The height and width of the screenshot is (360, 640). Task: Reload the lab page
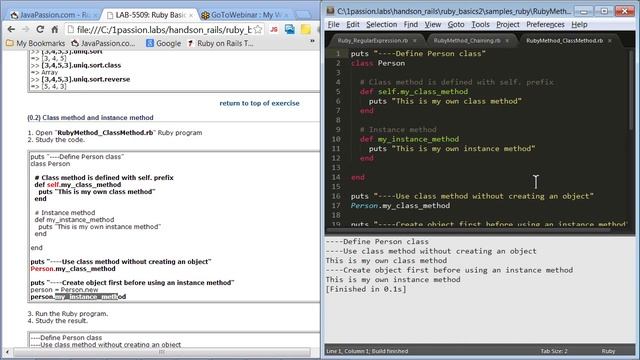pos(40,29)
